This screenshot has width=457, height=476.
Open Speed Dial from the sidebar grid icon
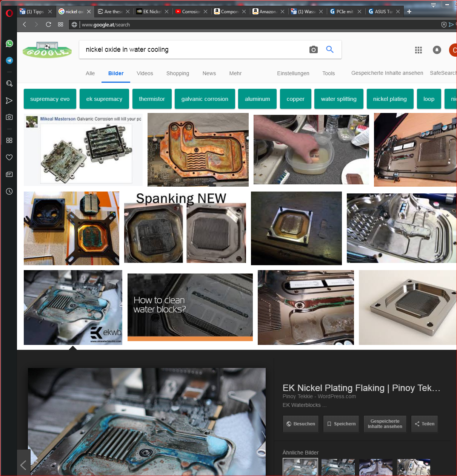pos(9,140)
